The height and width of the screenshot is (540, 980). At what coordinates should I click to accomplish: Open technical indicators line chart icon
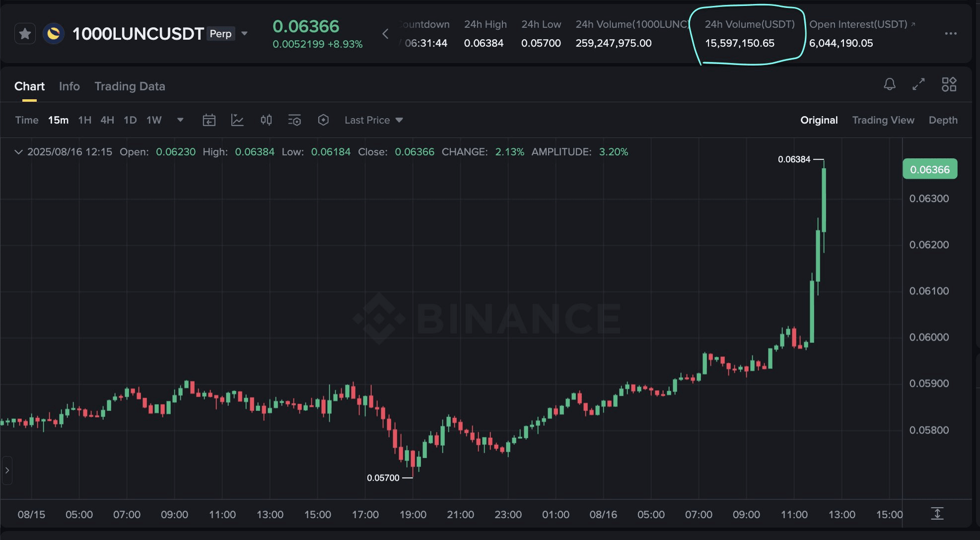237,120
